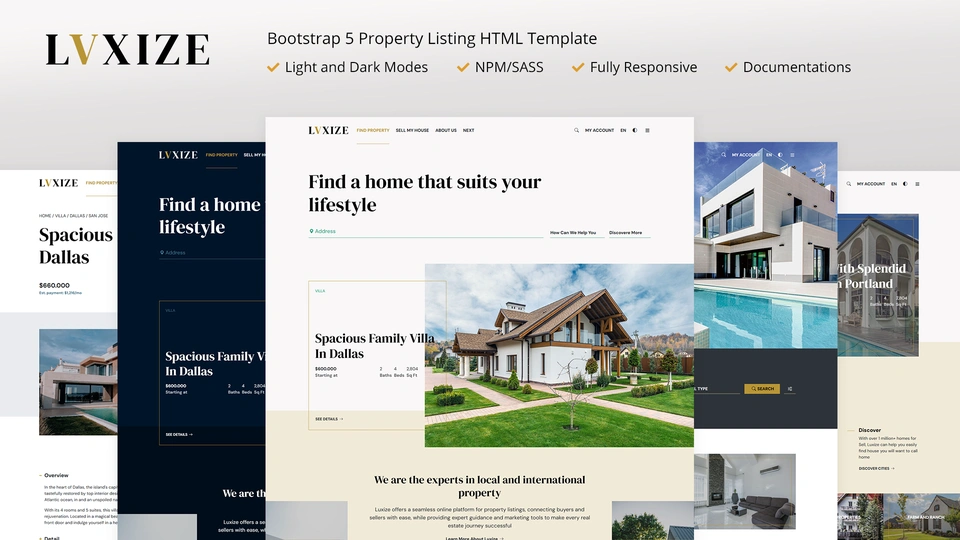Image resolution: width=960 pixels, height=540 pixels.
Task: Open Spacious Family Villa In Dallas title on light page
Action: click(x=375, y=346)
